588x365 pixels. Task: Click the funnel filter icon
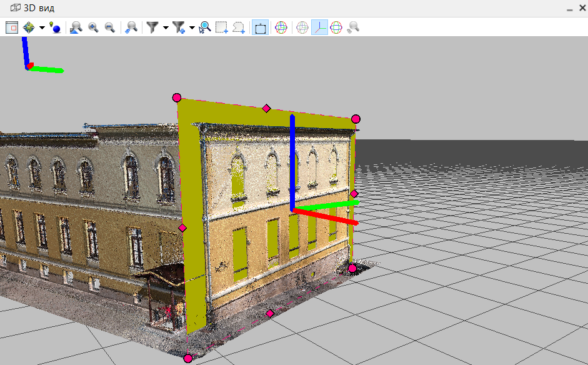152,27
